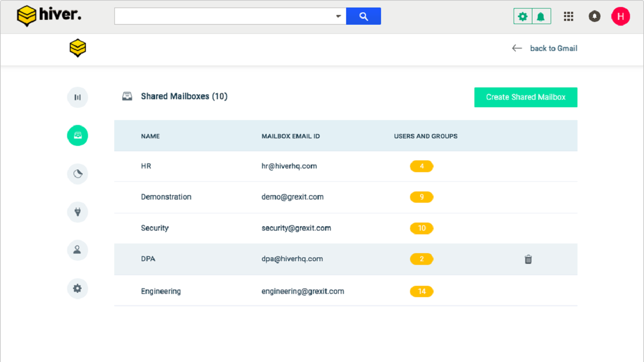Click the shared mailbox inbox icon beside the heading

(x=127, y=96)
